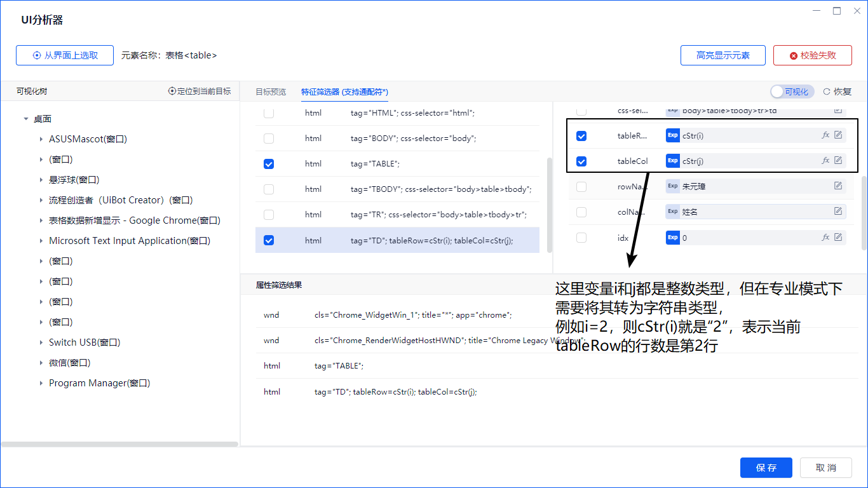Image resolution: width=868 pixels, height=488 pixels.
Task: Expand the 悬浮球(窗口) node
Action: (x=41, y=180)
